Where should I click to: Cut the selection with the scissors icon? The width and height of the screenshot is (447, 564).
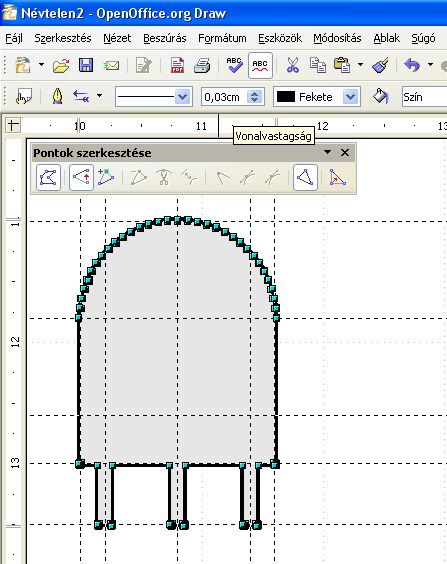click(293, 65)
